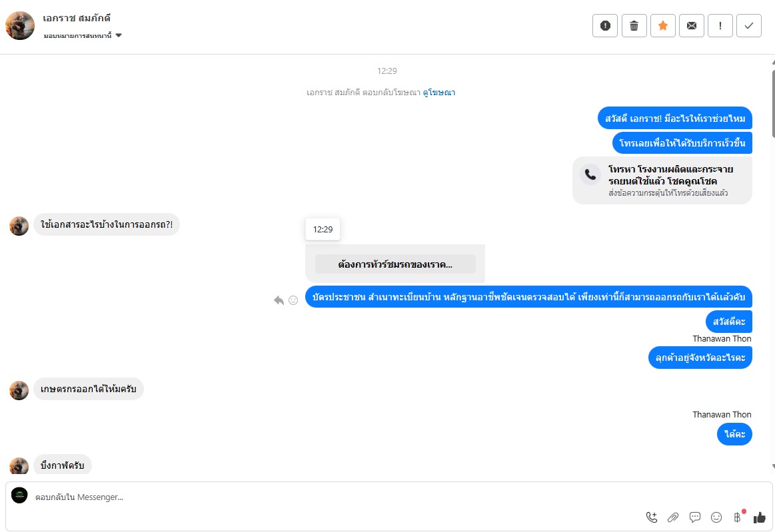Mark conversation unread with envelope icon
Viewport: 775px width, 532px height.
coord(691,26)
